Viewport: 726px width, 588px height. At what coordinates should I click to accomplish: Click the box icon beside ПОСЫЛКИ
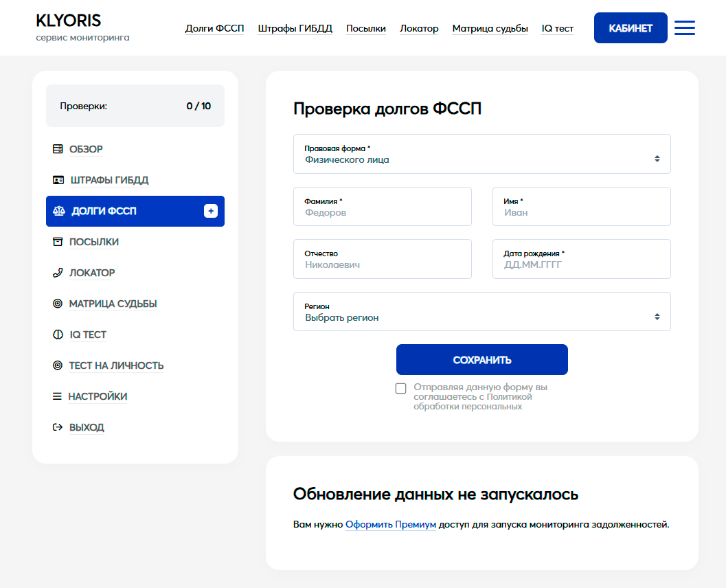(58, 242)
